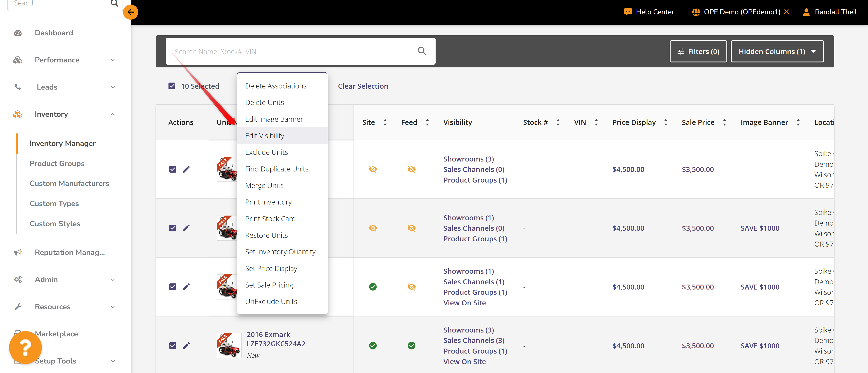Uncheck the 2016 Exmark row checkbox
This screenshot has height=373, width=868.
point(173,346)
